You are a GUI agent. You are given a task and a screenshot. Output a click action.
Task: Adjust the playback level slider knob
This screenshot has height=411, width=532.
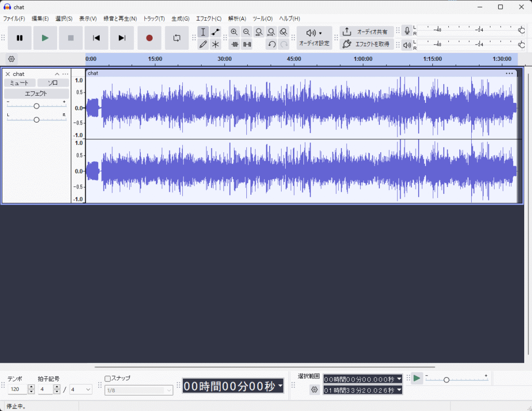(x=522, y=45)
